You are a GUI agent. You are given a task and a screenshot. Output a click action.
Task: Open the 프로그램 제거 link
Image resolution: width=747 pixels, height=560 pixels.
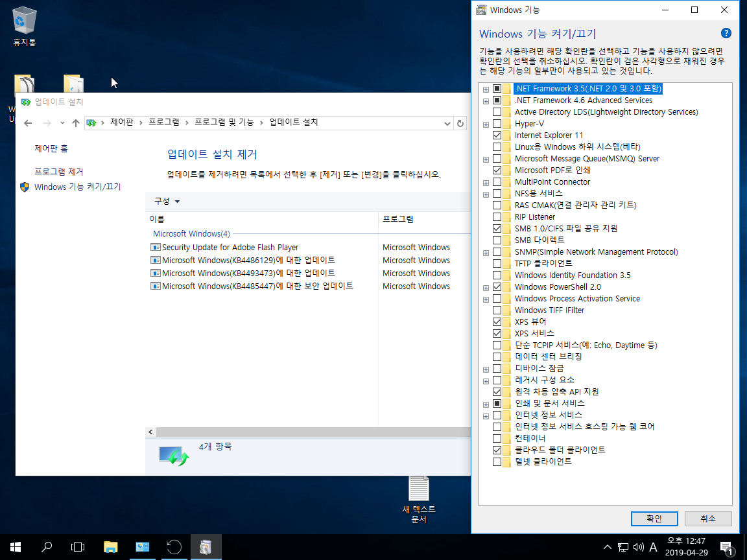[x=58, y=172]
